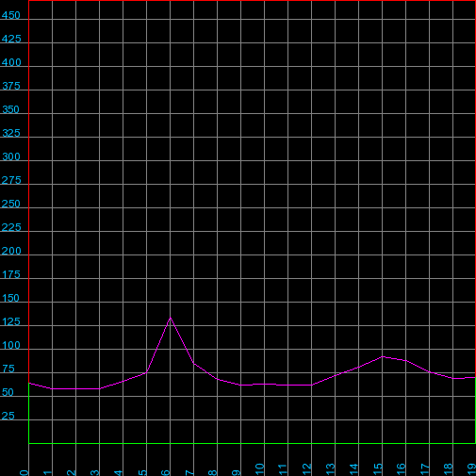Click the 250 label on the vertical axis
The height and width of the screenshot is (476, 476).
click(x=11, y=204)
